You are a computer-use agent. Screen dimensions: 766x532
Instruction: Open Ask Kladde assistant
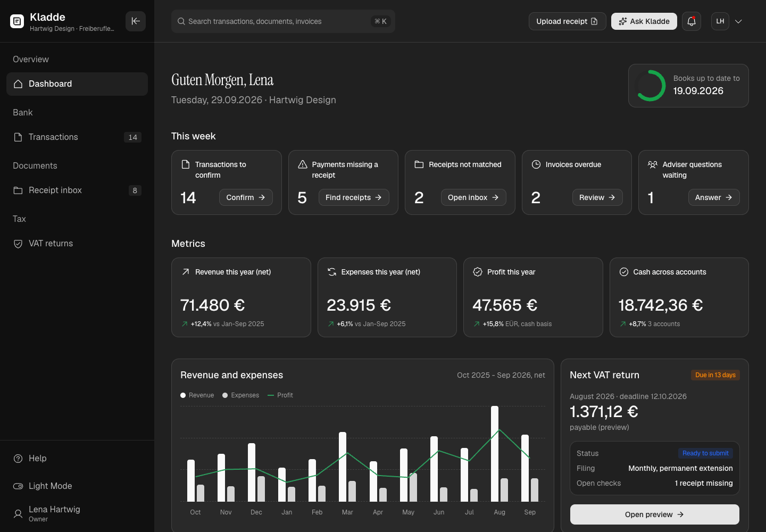click(x=644, y=21)
